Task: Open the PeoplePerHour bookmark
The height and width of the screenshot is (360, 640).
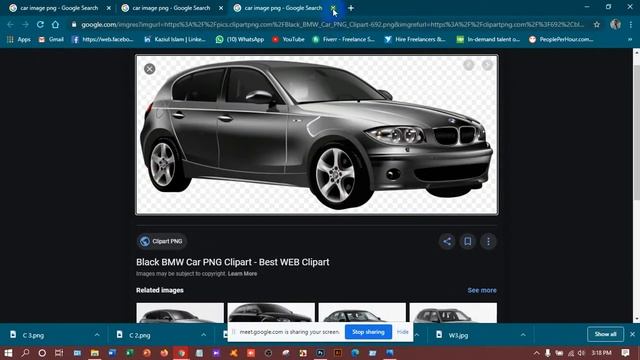Action: (x=561, y=39)
